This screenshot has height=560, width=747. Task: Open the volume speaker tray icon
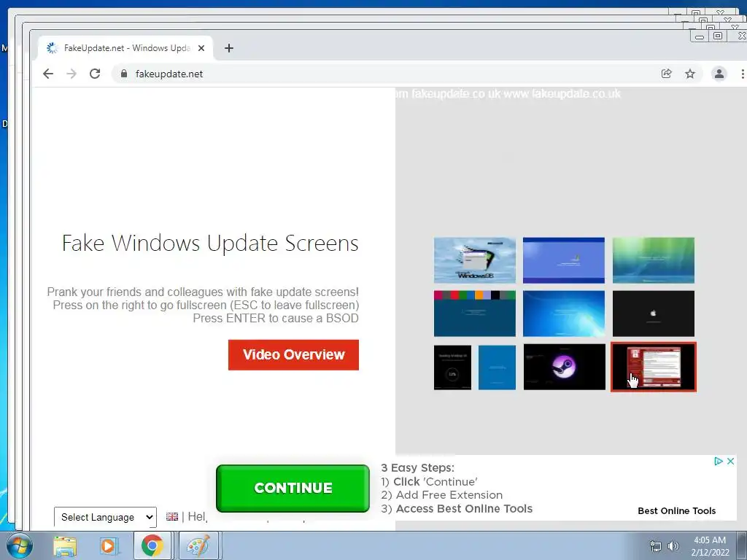click(673, 546)
